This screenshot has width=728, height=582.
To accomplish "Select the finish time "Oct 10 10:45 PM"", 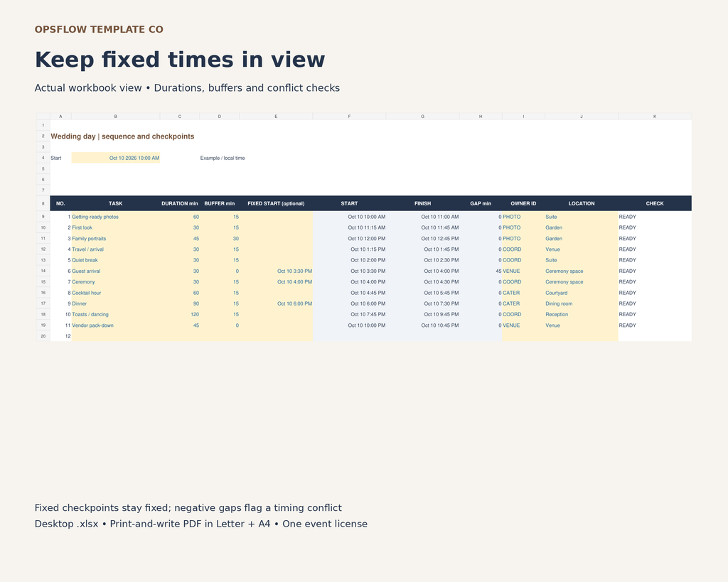I will 422,325.
